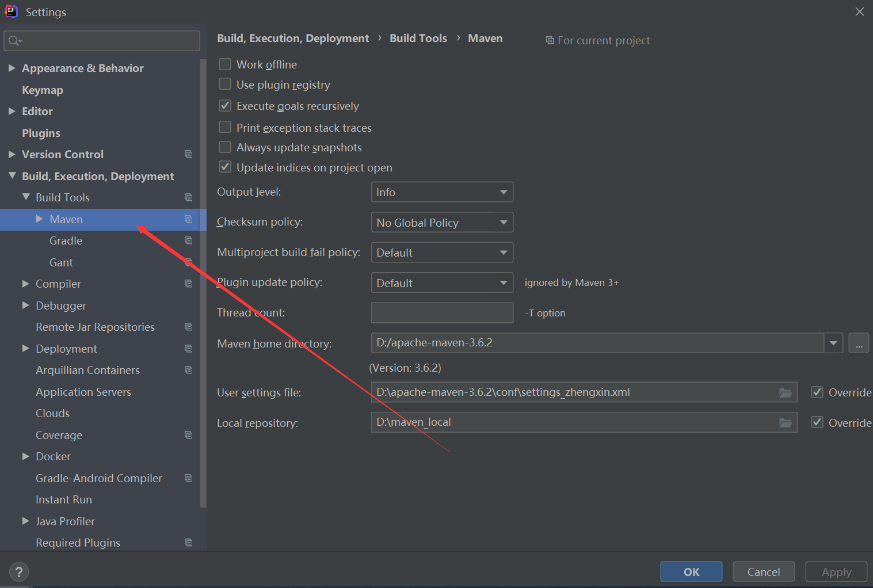Open the help question mark button
Viewport: 873px width, 588px height.
pyautogui.click(x=19, y=572)
